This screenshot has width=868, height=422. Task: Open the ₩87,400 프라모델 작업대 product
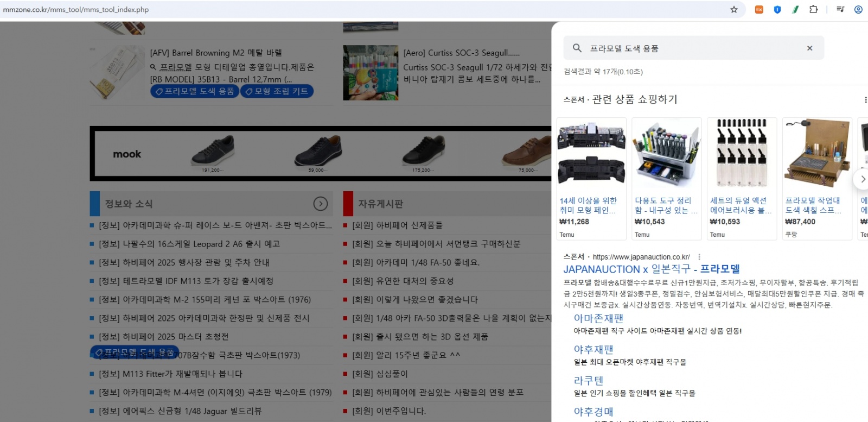click(816, 178)
